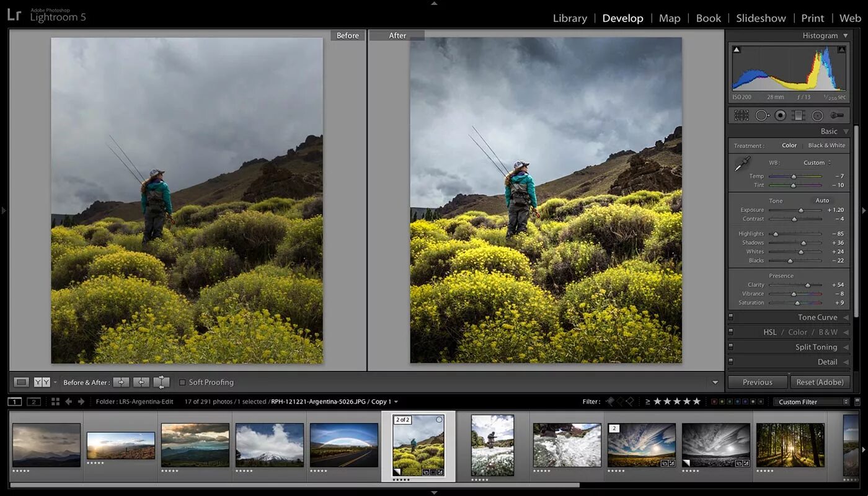868x496 pixels.
Task: Open the Radial Filter tool
Action: 817,115
